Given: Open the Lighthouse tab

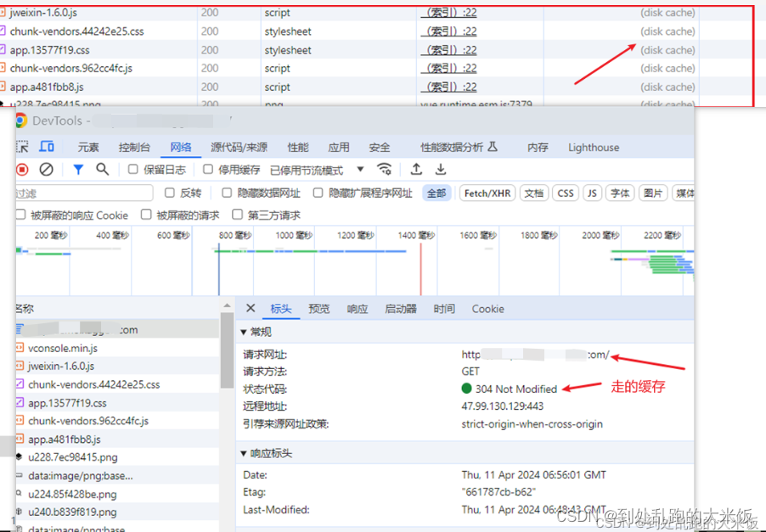Looking at the screenshot, I should [x=594, y=148].
